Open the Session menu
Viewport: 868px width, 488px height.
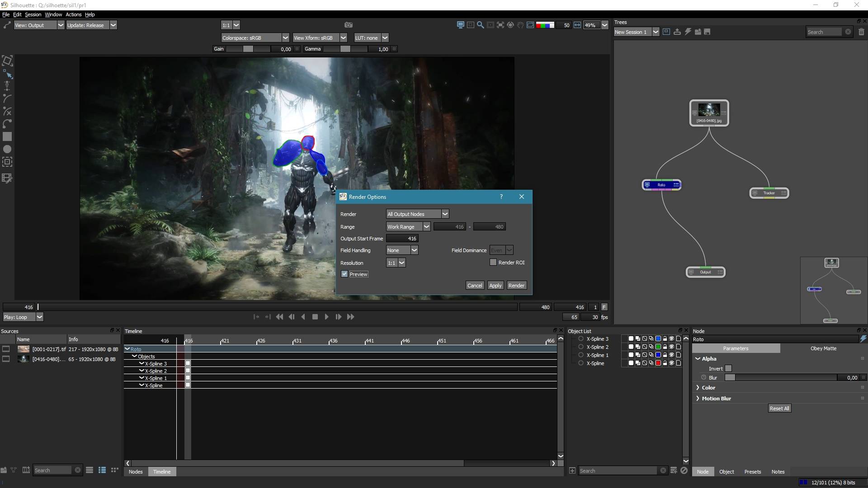(33, 14)
